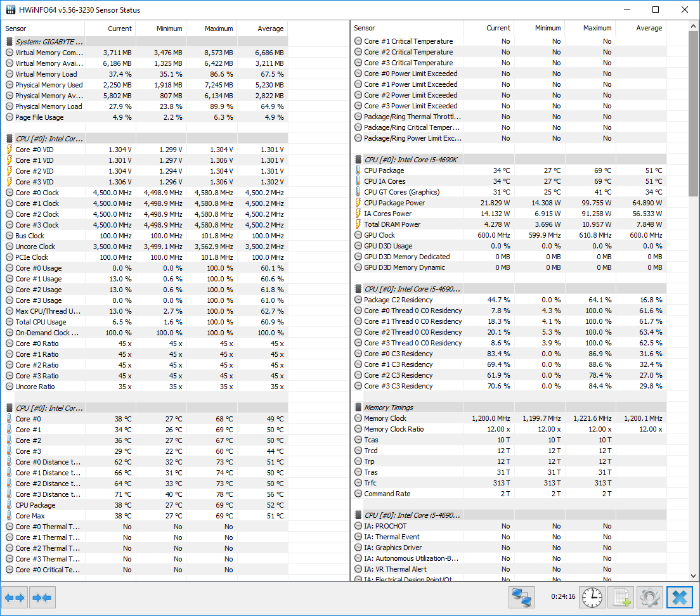Select the GPU D3D Memory Dedicated row
The width and height of the screenshot is (700, 616).
pyautogui.click(x=510, y=257)
